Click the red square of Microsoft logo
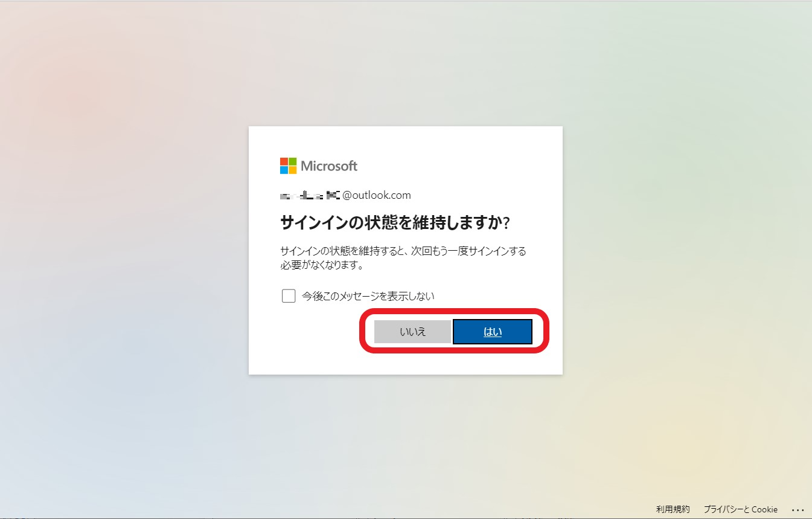 [x=284, y=161]
